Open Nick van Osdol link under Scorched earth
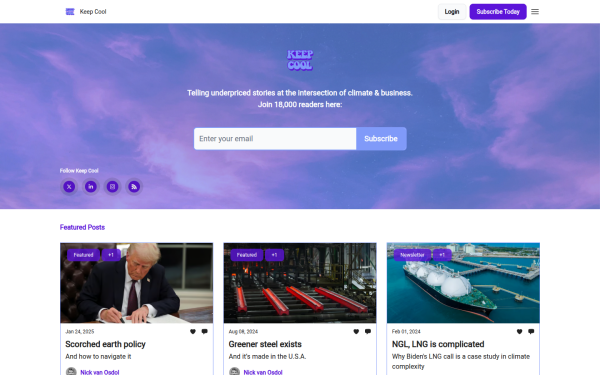The image size is (600, 375). 100,372
